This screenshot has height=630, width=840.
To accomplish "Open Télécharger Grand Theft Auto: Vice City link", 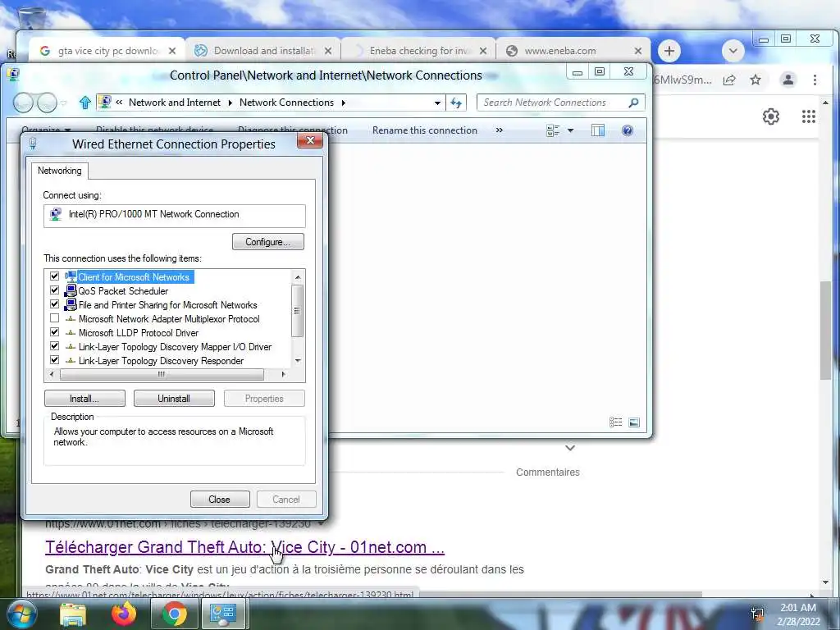I will (244, 547).
